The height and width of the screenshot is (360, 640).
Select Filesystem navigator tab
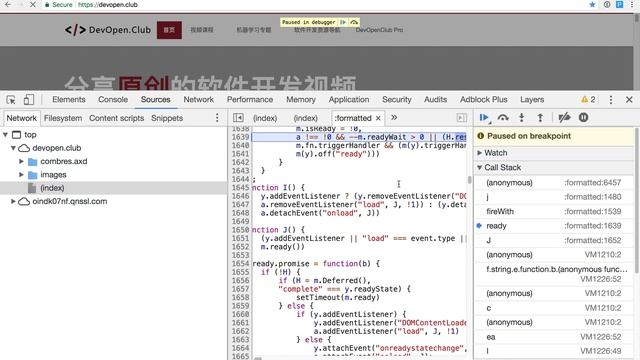pyautogui.click(x=63, y=118)
